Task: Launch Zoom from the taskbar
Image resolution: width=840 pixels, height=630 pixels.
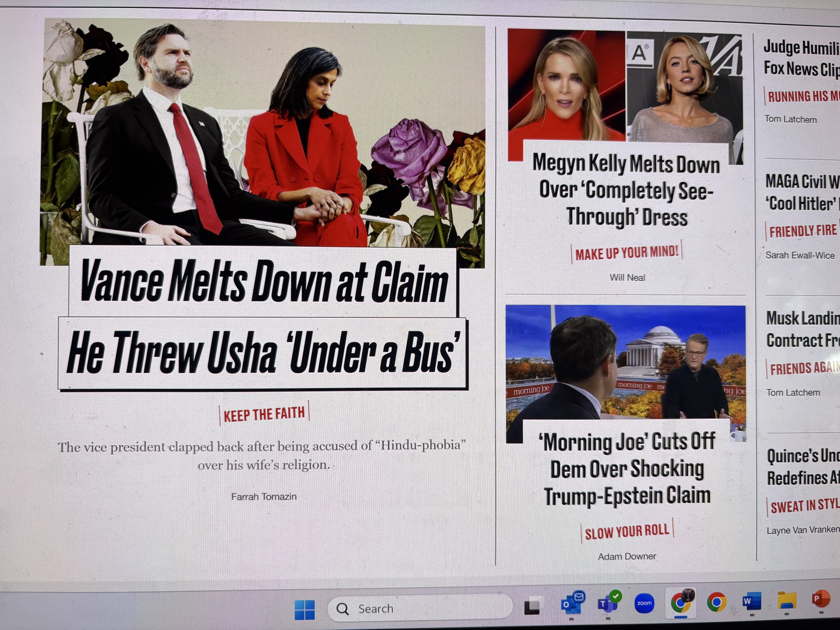Action: point(644,603)
